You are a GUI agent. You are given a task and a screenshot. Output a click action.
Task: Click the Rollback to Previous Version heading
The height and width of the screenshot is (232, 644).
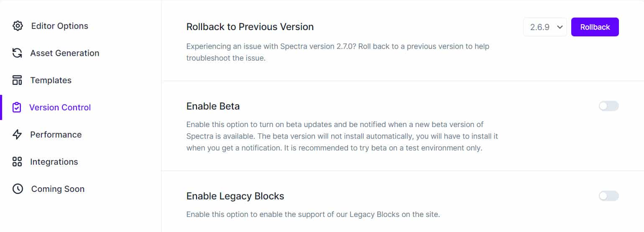coord(250,27)
